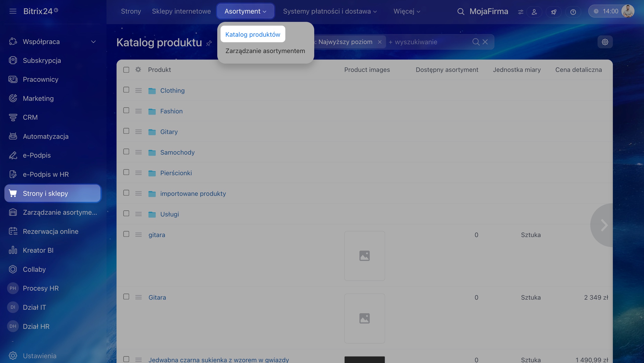Click the drag handle for Clothing row
This screenshot has height=363, width=644.
(138, 90)
